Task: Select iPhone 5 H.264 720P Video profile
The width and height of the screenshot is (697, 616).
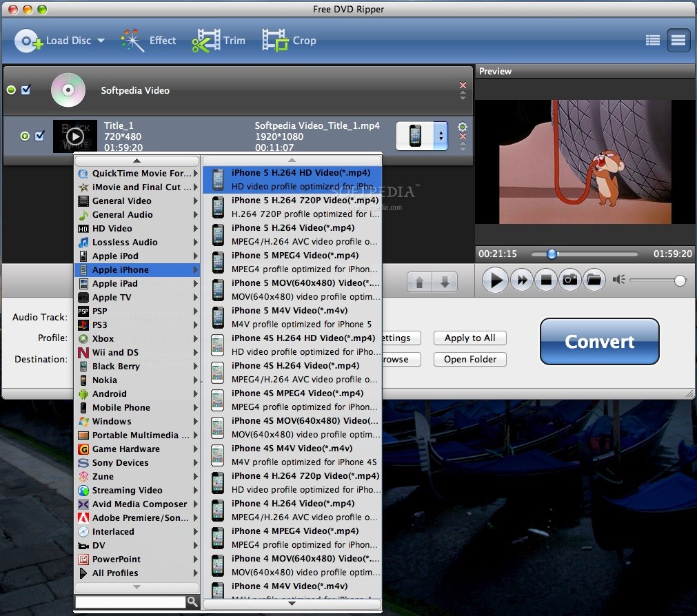Action: 292,207
